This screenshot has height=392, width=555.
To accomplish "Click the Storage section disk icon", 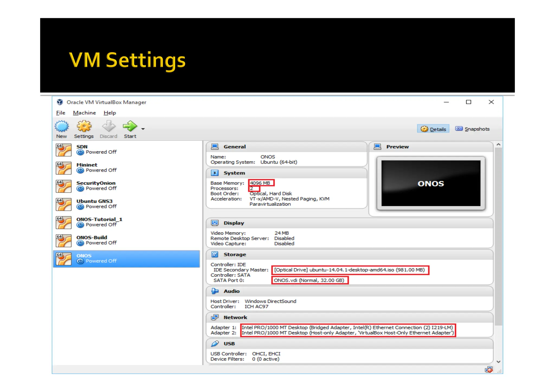I will coord(215,254).
